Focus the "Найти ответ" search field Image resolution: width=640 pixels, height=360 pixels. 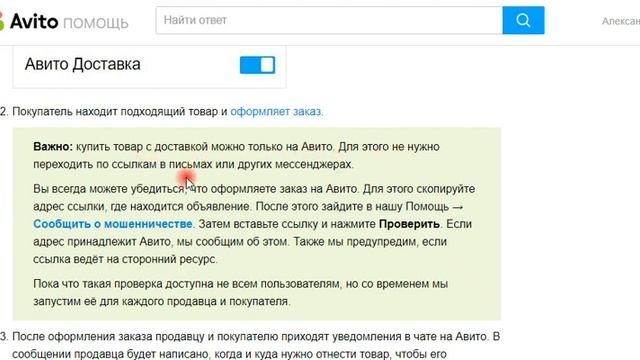point(329,20)
